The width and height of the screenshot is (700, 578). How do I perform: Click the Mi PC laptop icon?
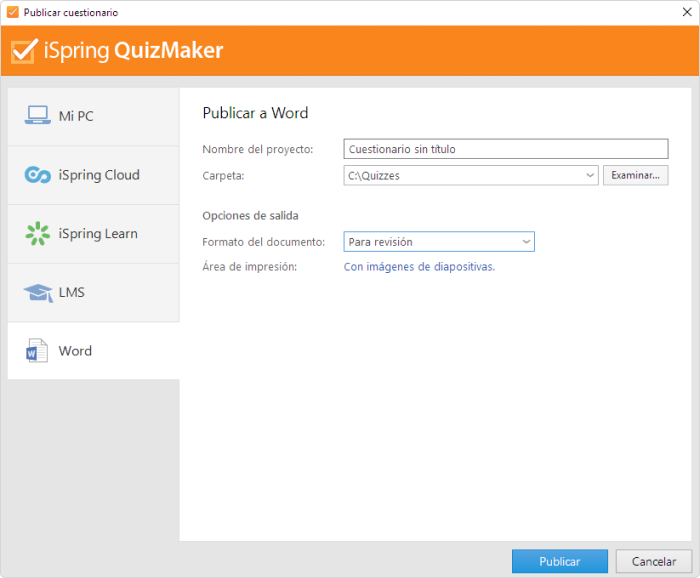tap(37, 116)
